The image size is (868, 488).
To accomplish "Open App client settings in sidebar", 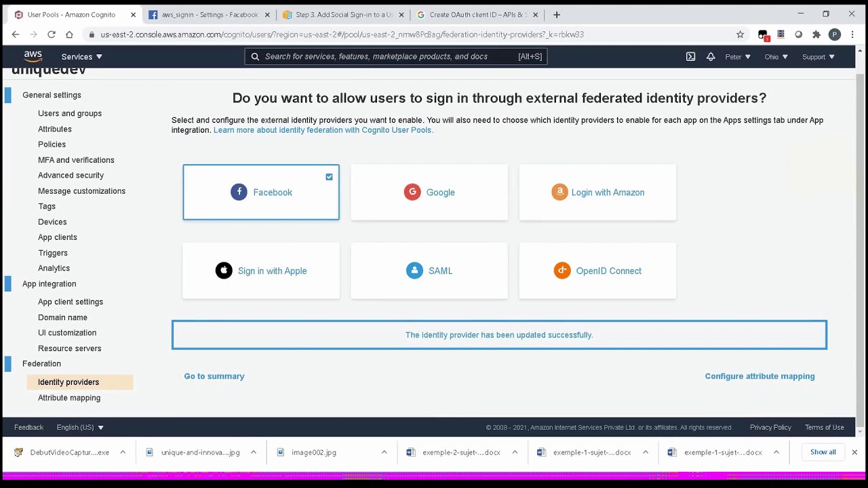I will (x=71, y=302).
